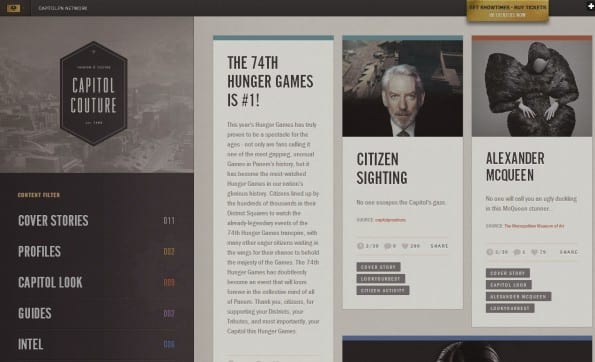Click the clock date icon on Citizen Sighting card
The height and width of the screenshot is (362, 595).
coord(360,246)
